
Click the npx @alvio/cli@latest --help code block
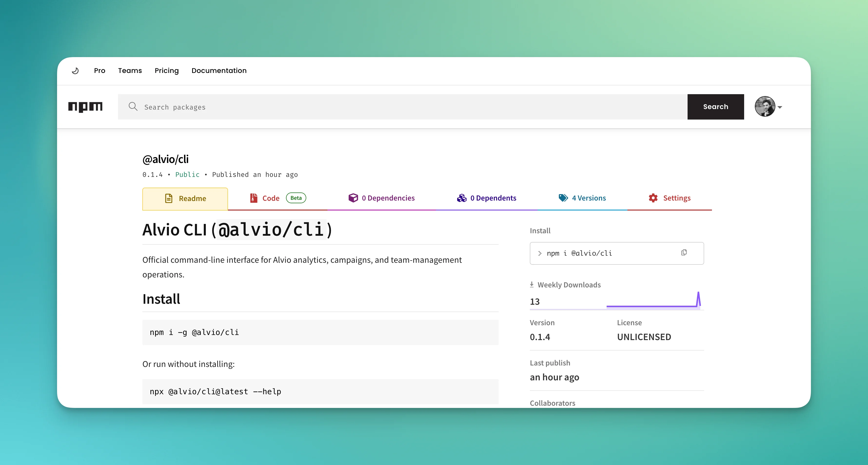(x=320, y=392)
